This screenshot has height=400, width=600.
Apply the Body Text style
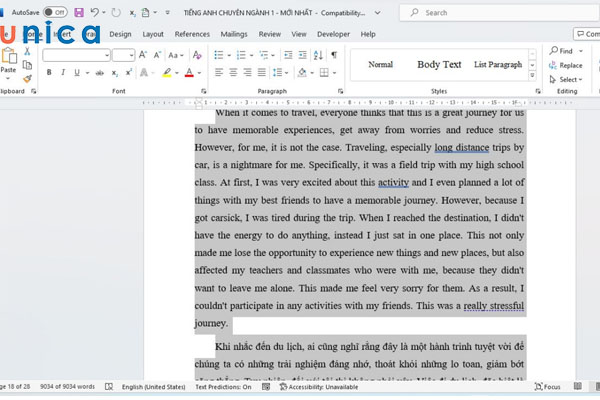(439, 65)
